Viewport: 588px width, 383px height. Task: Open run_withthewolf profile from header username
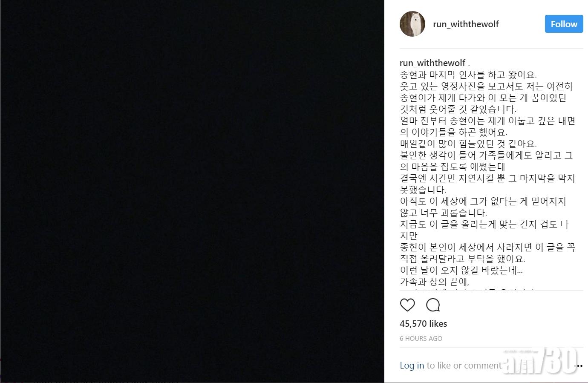point(466,24)
